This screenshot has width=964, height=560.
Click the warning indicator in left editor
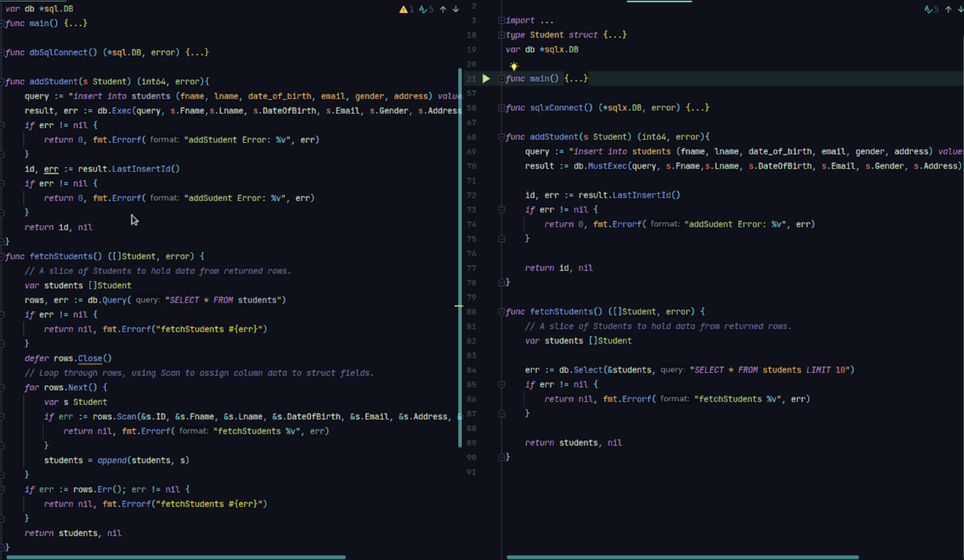click(403, 9)
